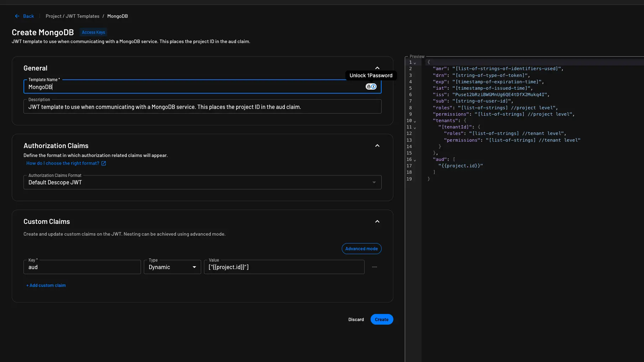Image resolution: width=644 pixels, height=362 pixels.
Task: Click the Create MongoDB heading
Action: pyautogui.click(x=43, y=32)
